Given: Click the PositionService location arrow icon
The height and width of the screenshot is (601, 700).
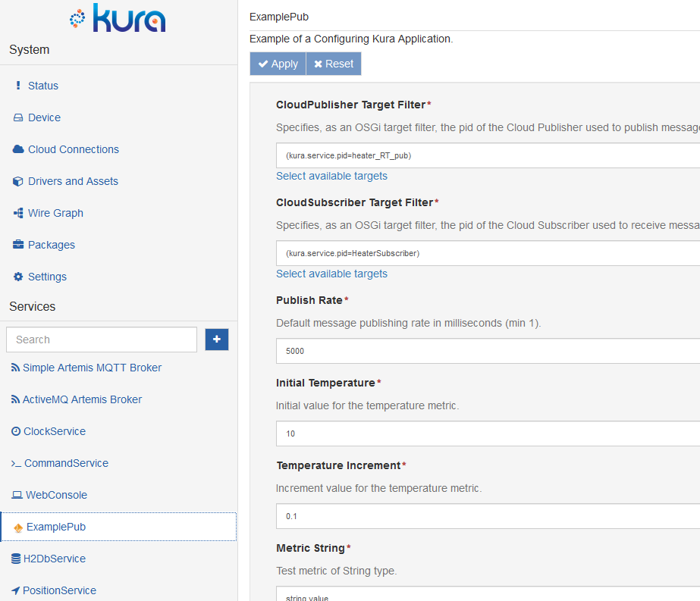Looking at the screenshot, I should coord(15,590).
